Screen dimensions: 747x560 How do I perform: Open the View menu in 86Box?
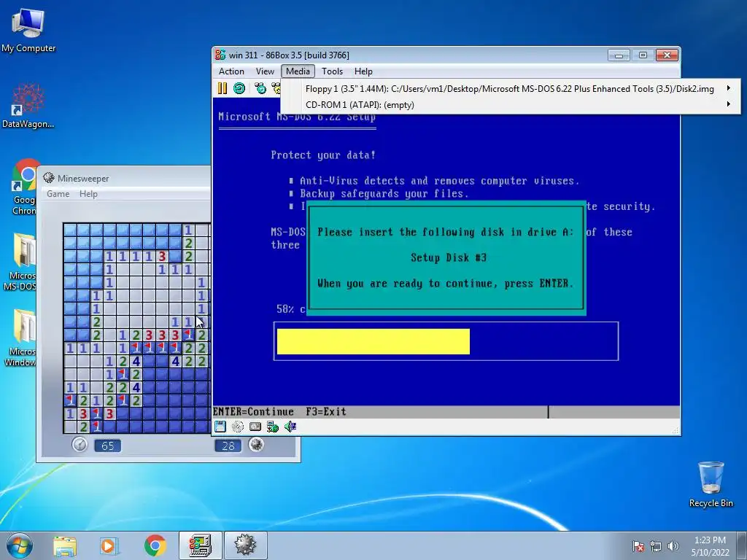tap(265, 71)
